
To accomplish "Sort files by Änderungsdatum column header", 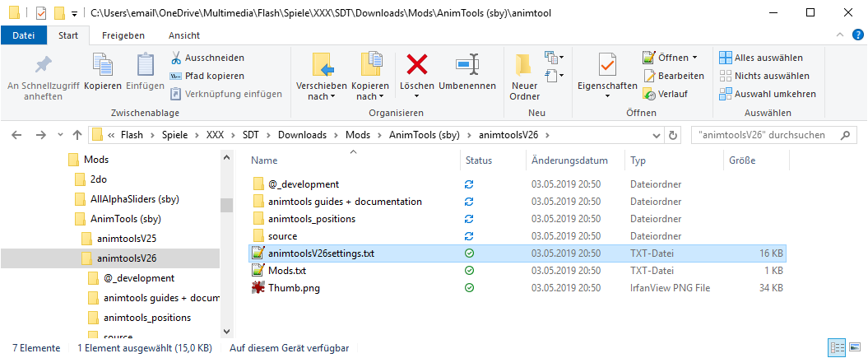I will (569, 160).
